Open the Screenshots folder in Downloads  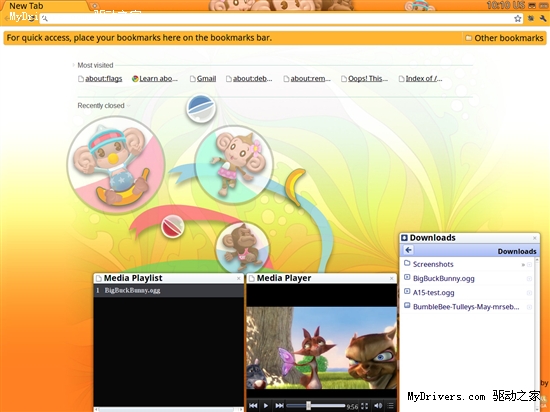(433, 264)
